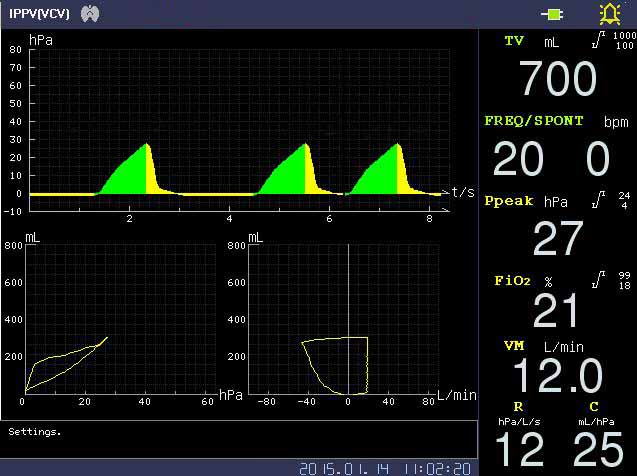Click the resistance R value 12

[x=518, y=450]
